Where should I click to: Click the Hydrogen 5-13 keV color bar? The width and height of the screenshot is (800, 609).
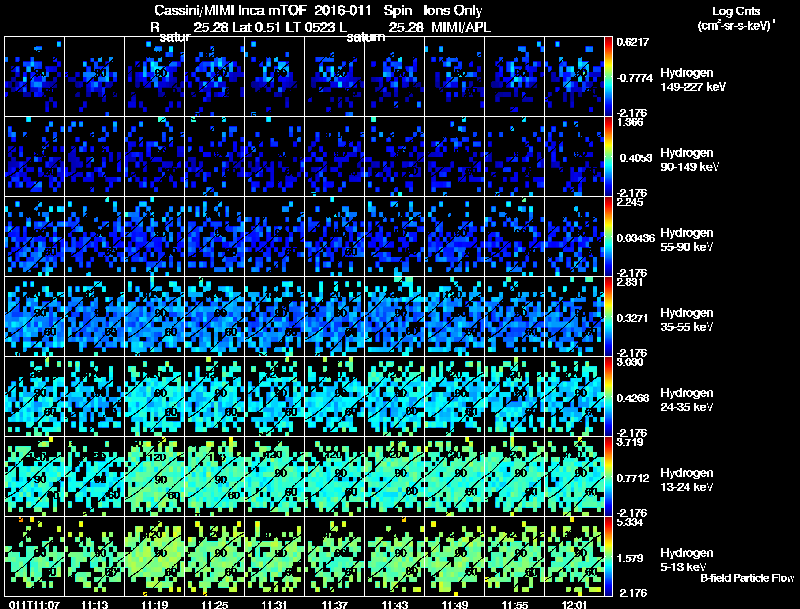point(609,556)
